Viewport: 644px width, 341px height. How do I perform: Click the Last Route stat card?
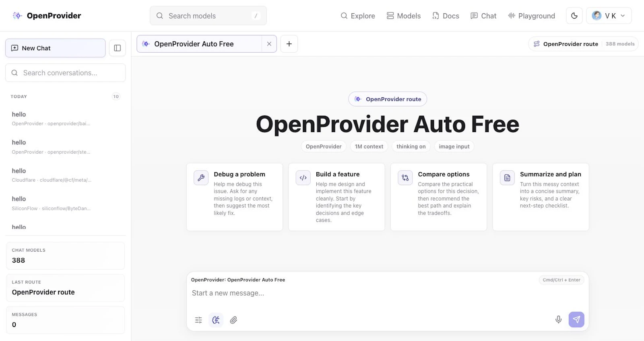pyautogui.click(x=66, y=288)
